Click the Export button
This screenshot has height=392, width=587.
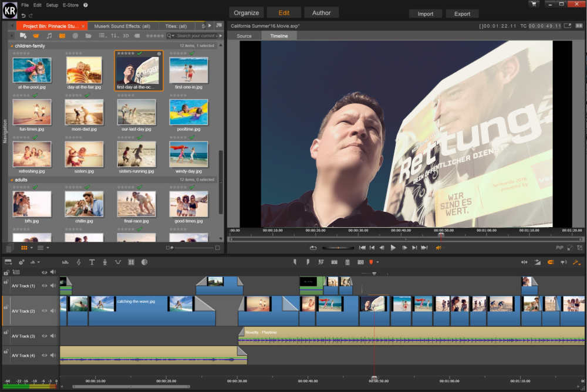(x=462, y=13)
